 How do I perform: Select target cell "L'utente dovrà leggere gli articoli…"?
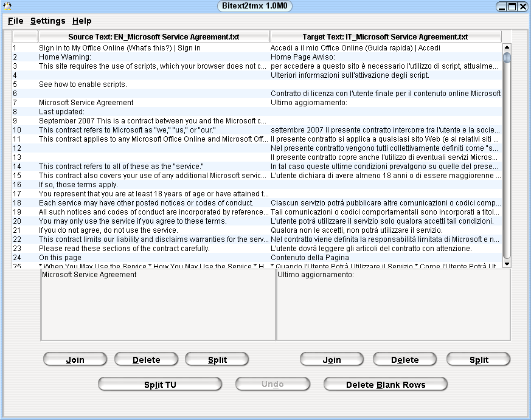tap(386, 249)
